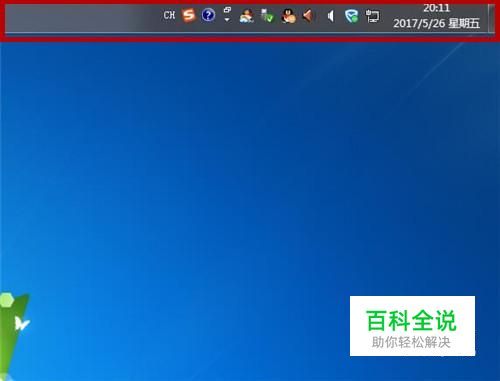The image size is (500, 381).
Task: Click the red speaker audio manager icon
Action: pos(308,16)
